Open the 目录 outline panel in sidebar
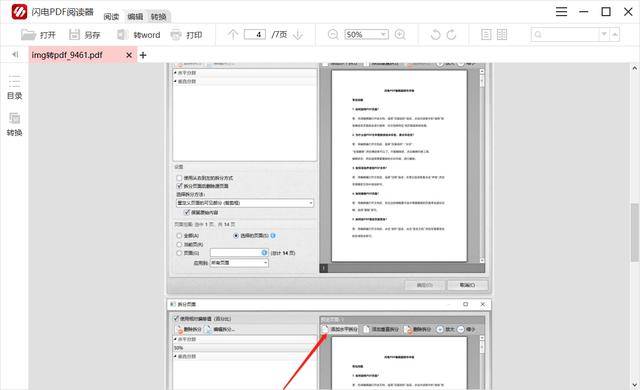The width and height of the screenshot is (640, 390). click(14, 87)
